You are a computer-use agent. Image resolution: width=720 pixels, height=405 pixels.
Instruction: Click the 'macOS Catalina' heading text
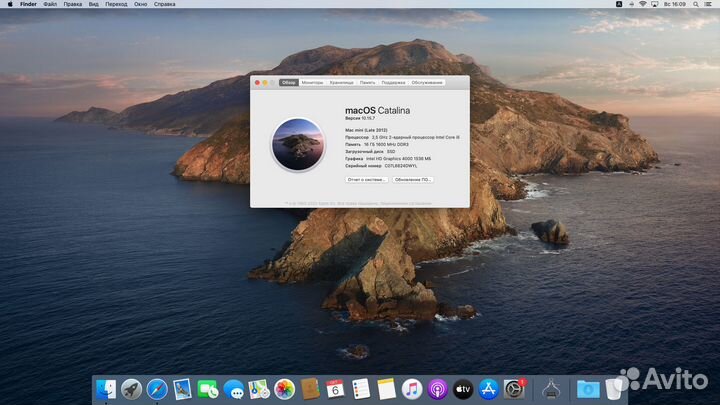[377, 110]
